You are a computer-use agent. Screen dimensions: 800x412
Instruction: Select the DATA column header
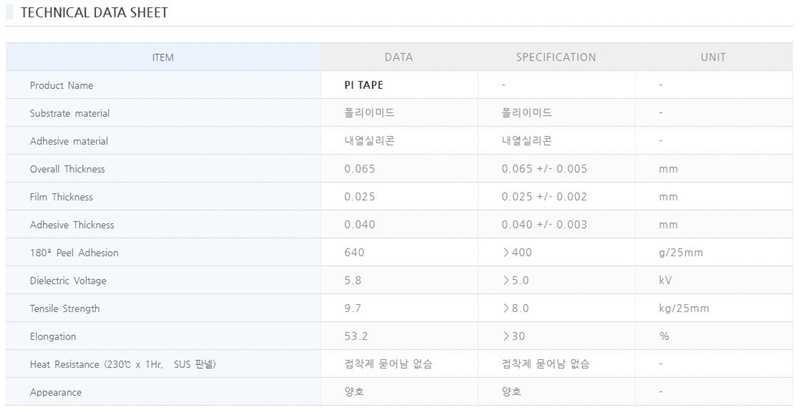[x=398, y=58]
